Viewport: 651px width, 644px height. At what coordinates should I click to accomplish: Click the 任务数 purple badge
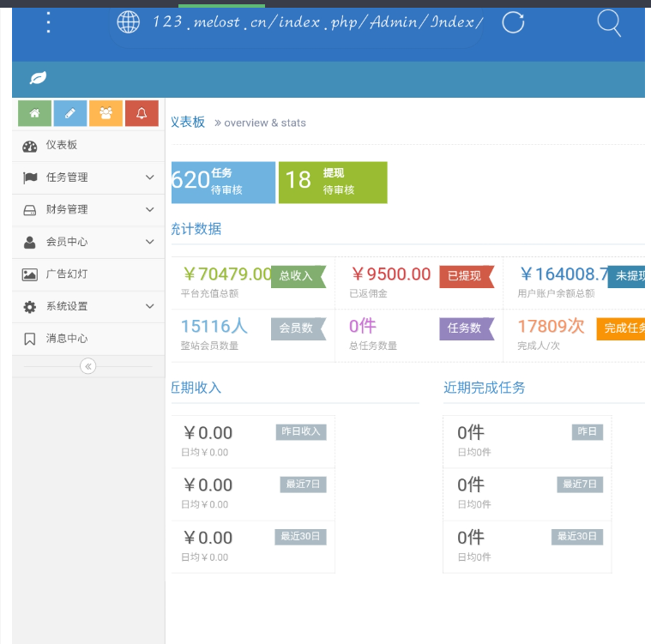click(x=467, y=328)
